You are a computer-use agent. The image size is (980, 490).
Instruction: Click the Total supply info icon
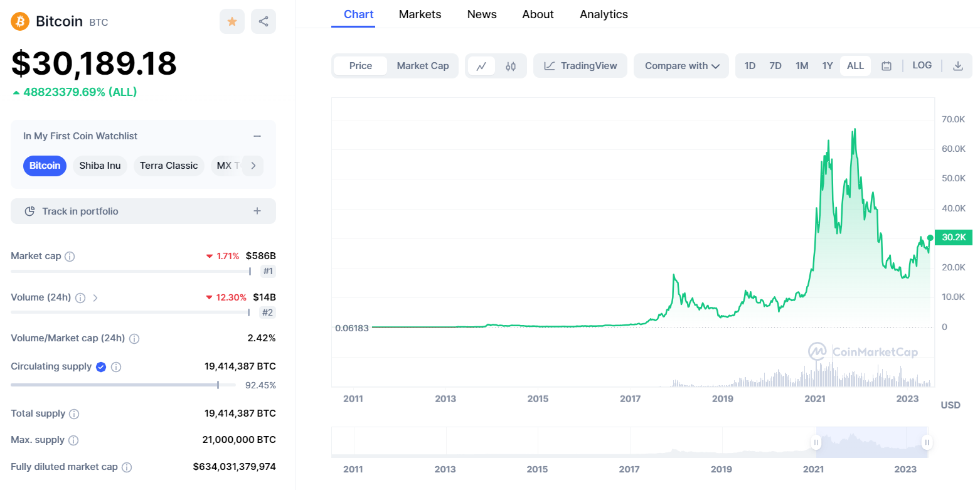74,414
